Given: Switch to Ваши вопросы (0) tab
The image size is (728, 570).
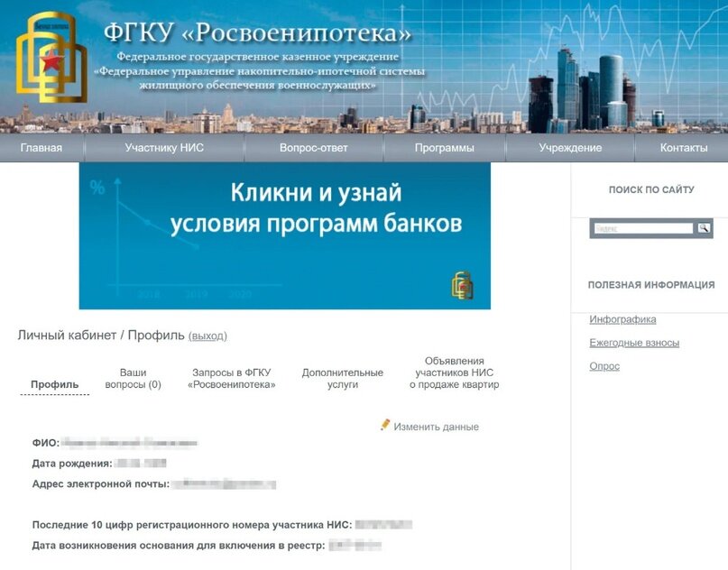Looking at the screenshot, I should (134, 378).
